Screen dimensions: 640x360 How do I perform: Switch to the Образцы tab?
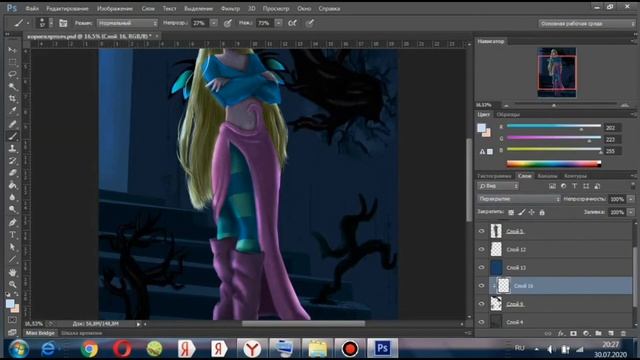tap(508, 115)
